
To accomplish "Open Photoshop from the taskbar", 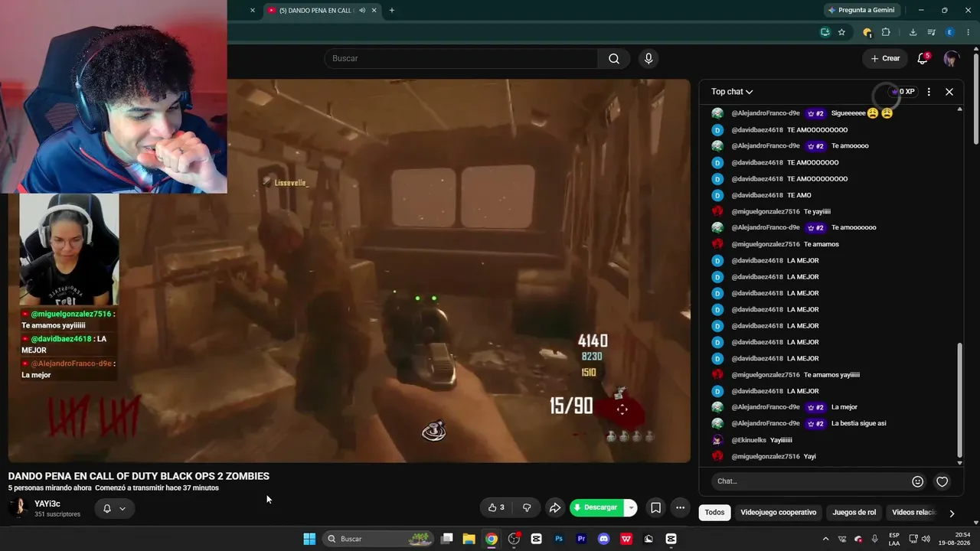I will coord(559,539).
